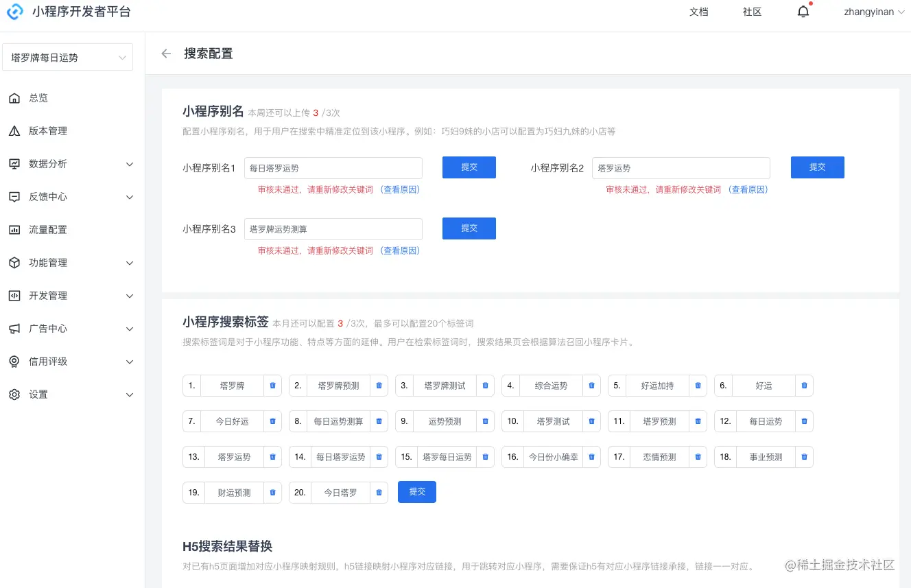Click the 流量配置 bar chart icon

[14, 230]
